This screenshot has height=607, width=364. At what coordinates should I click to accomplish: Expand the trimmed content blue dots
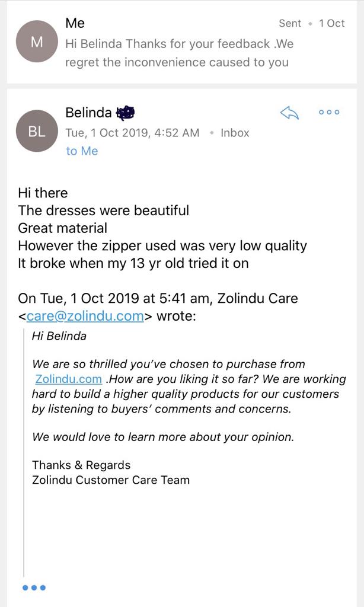point(34,587)
